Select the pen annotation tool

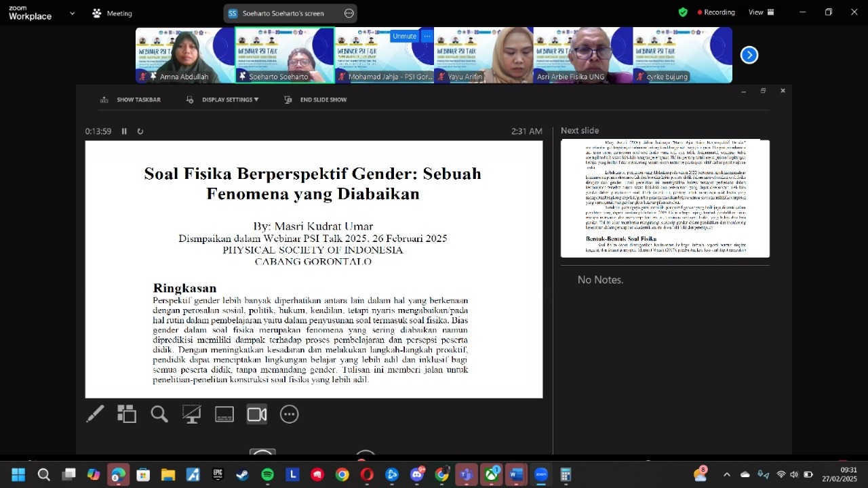point(95,413)
